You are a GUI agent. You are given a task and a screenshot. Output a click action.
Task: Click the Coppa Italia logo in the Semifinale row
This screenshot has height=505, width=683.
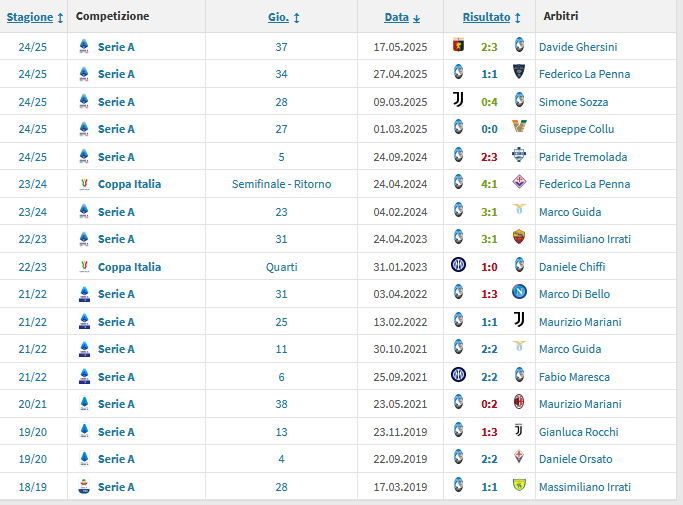84,184
